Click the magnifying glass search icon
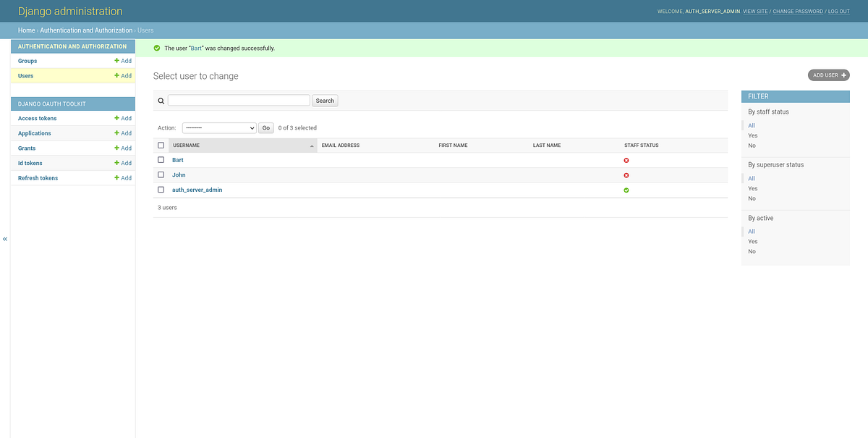The width and height of the screenshot is (868, 438). point(161,100)
